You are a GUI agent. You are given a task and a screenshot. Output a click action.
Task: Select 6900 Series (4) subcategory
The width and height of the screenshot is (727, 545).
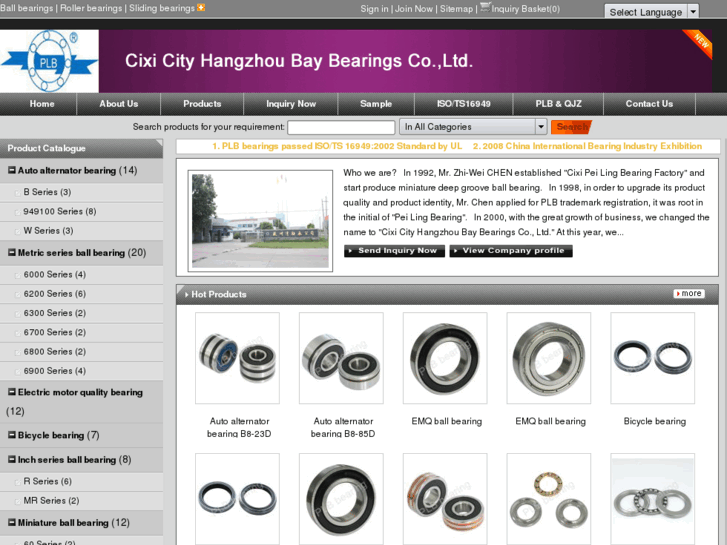tap(55, 371)
